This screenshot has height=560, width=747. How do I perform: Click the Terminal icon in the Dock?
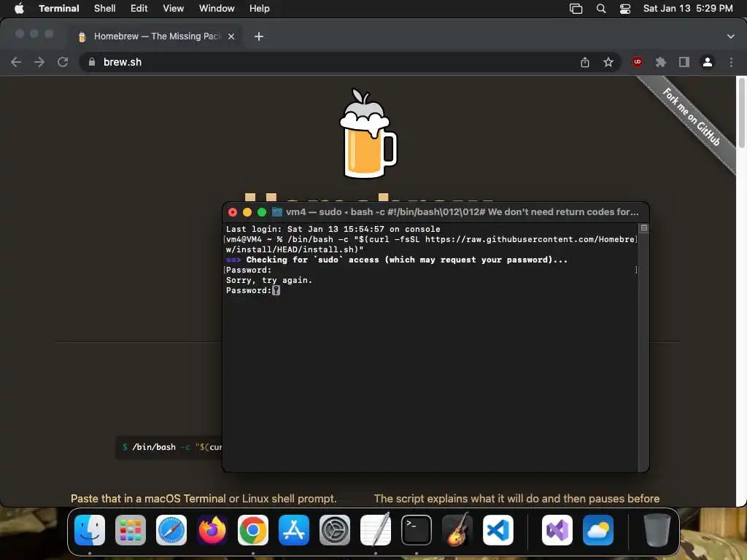click(417, 530)
